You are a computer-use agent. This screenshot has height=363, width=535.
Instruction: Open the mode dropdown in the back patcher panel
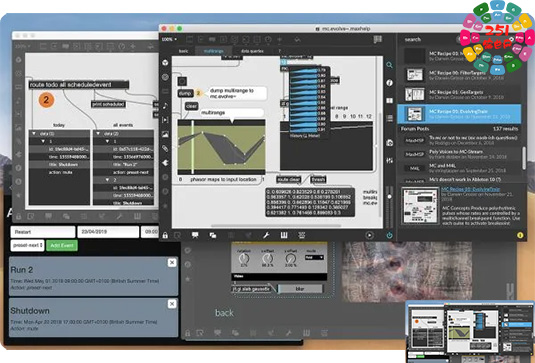click(x=314, y=258)
